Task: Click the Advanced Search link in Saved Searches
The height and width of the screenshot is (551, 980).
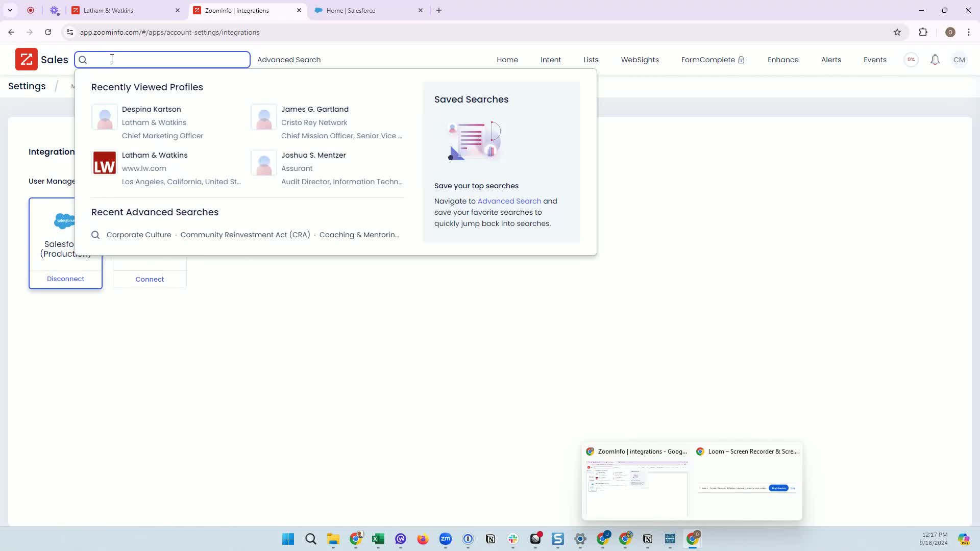Action: point(509,201)
